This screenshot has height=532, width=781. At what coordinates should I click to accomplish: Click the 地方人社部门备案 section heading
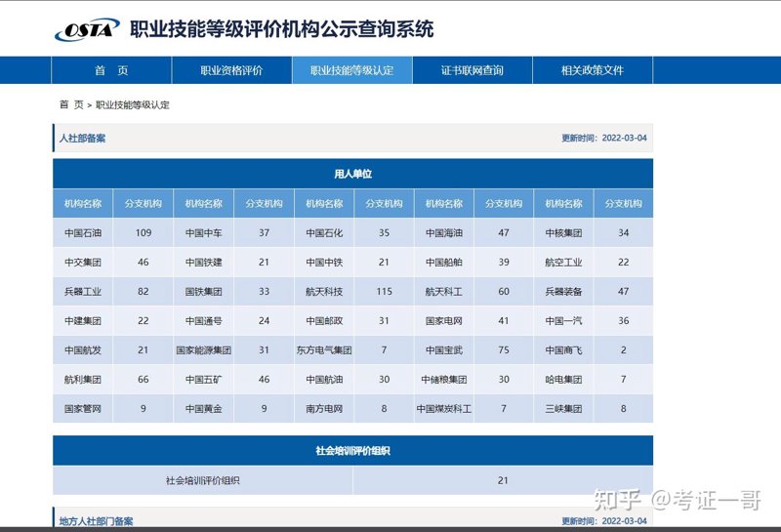pyautogui.click(x=96, y=521)
